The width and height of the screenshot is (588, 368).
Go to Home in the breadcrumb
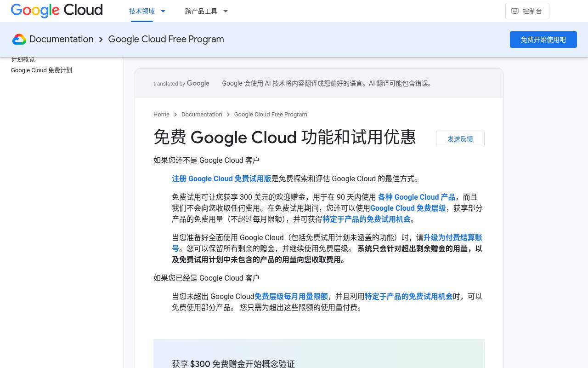(x=161, y=114)
